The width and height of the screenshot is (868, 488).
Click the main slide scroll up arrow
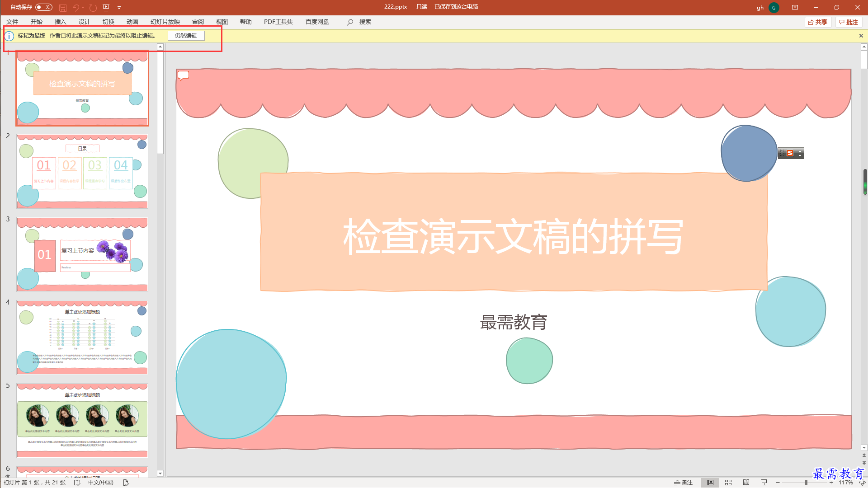pyautogui.click(x=864, y=47)
